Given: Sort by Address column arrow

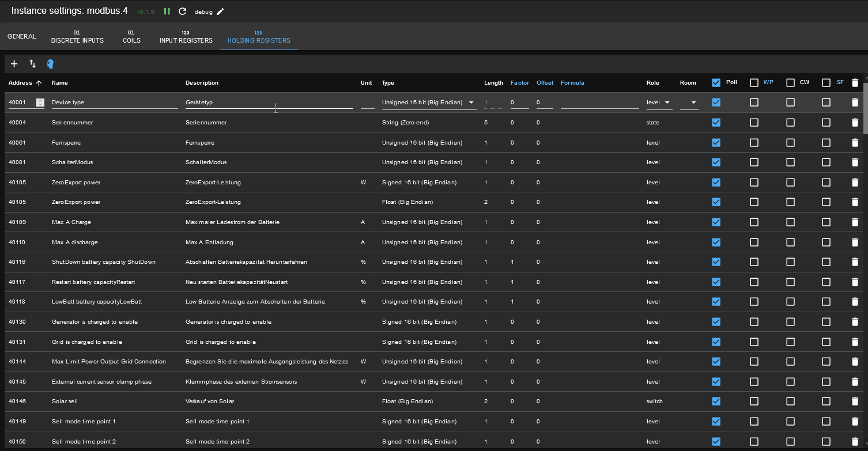Looking at the screenshot, I should [x=39, y=83].
